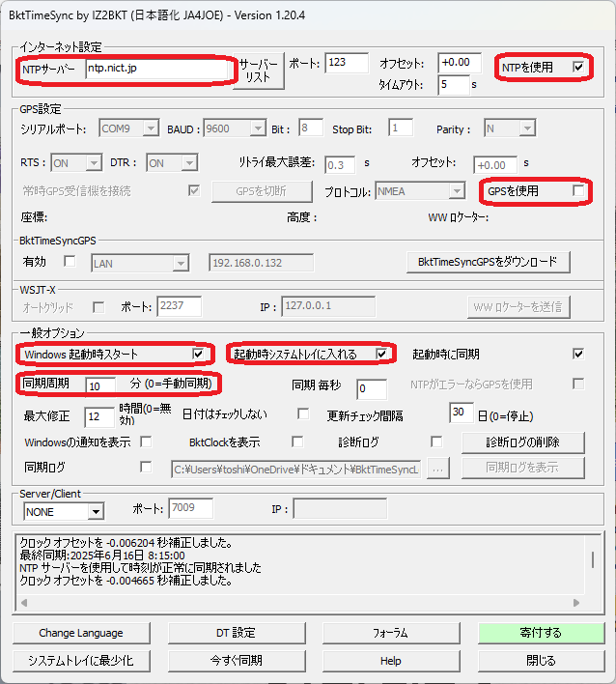
Task: Check the BktClockを表示 box
Action: 297,442
